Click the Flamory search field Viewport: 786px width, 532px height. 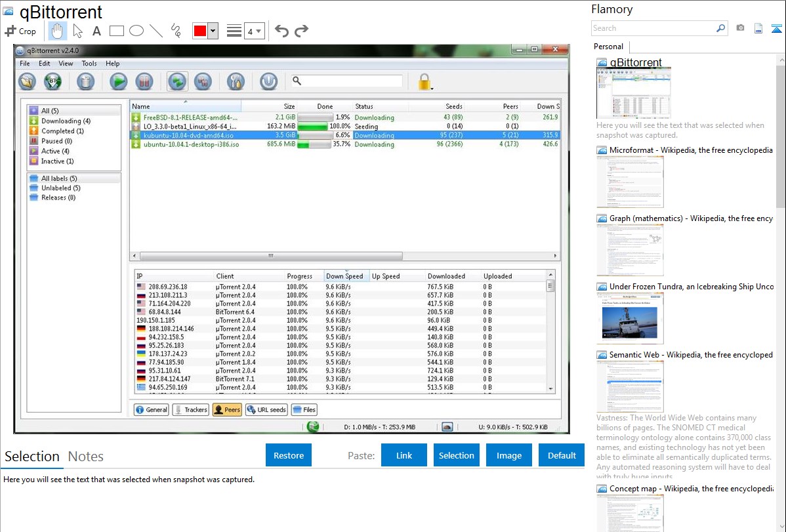[x=653, y=28]
